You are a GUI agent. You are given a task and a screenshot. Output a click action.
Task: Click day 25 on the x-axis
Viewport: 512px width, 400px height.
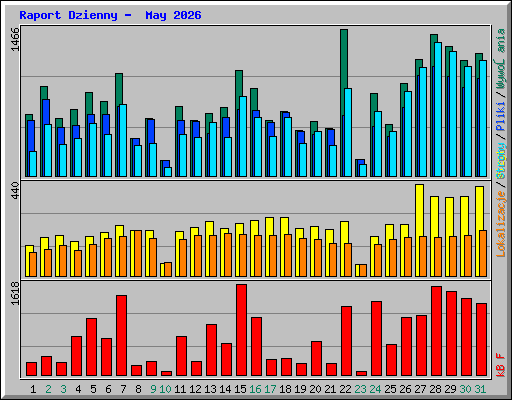pos(390,389)
